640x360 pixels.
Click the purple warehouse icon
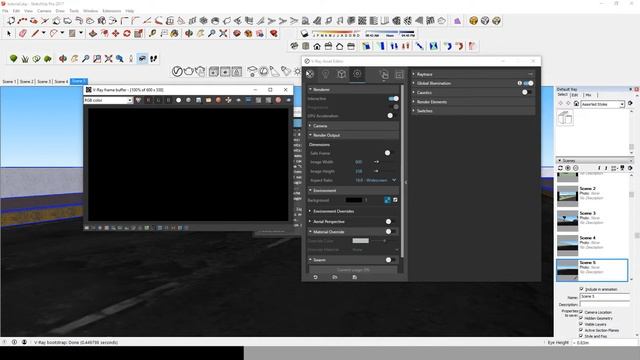pos(457,20)
